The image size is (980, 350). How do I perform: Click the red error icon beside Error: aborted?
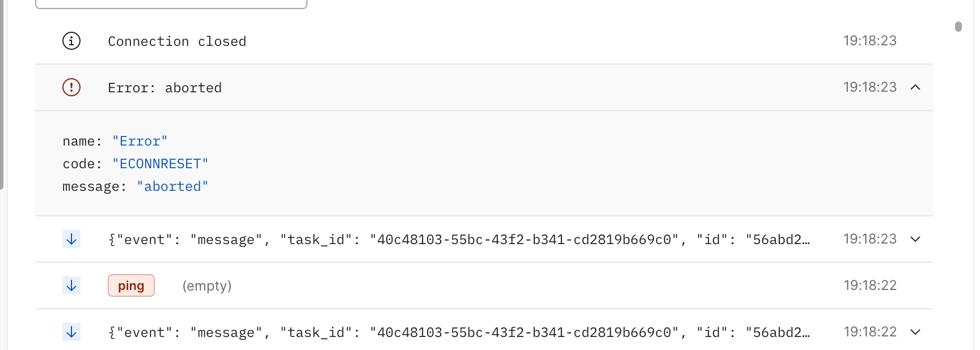coord(71,87)
